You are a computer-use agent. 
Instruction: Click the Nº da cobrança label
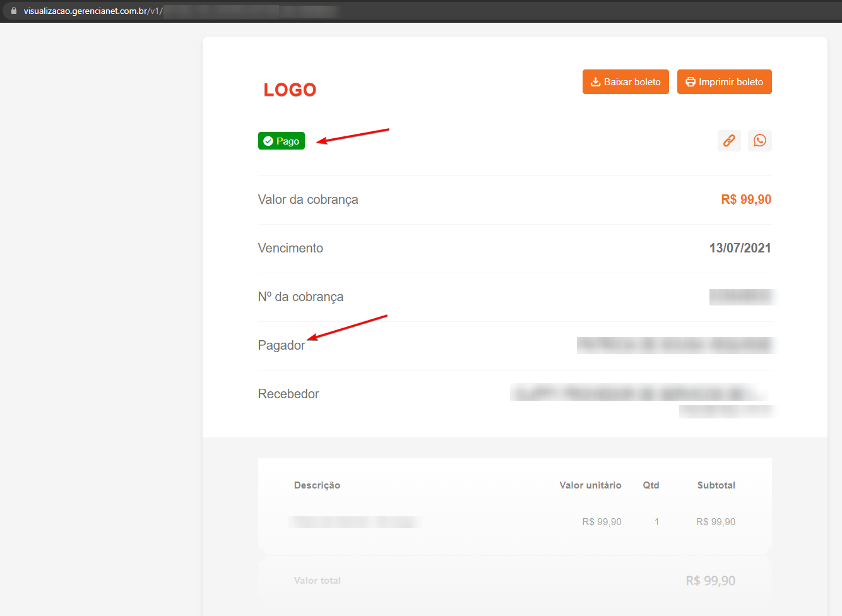(x=300, y=297)
